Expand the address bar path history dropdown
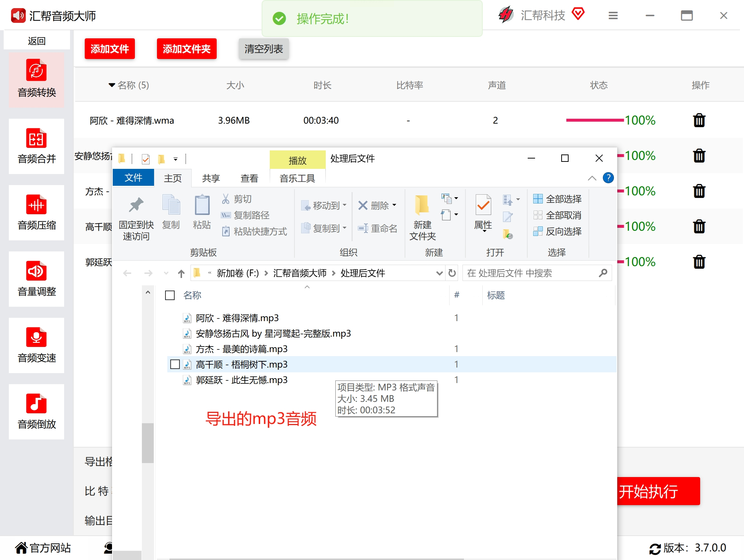The width and height of the screenshot is (744, 560). [439, 273]
